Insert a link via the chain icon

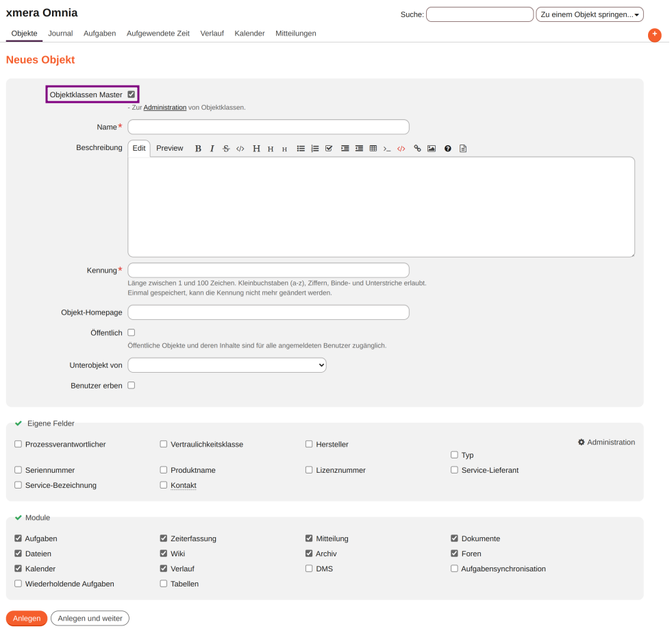(417, 149)
